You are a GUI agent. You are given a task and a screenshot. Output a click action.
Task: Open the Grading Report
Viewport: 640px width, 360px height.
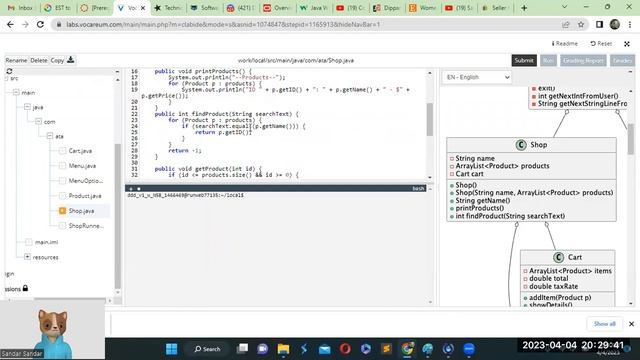[583, 60]
